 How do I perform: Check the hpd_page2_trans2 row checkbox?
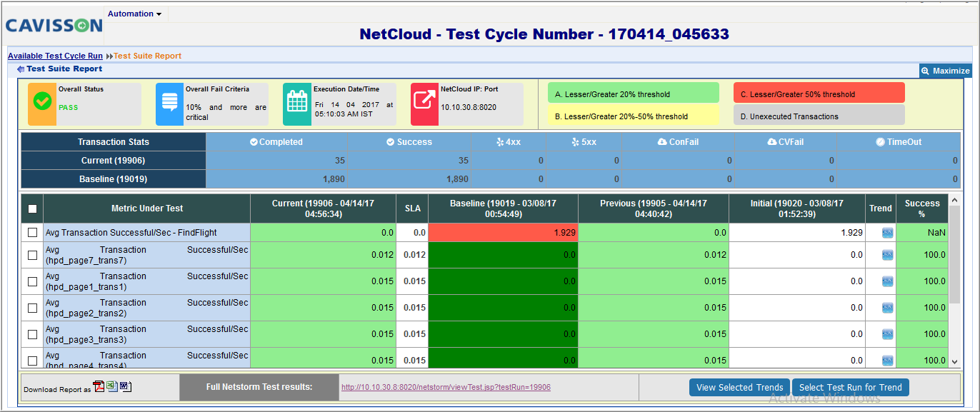coord(32,308)
